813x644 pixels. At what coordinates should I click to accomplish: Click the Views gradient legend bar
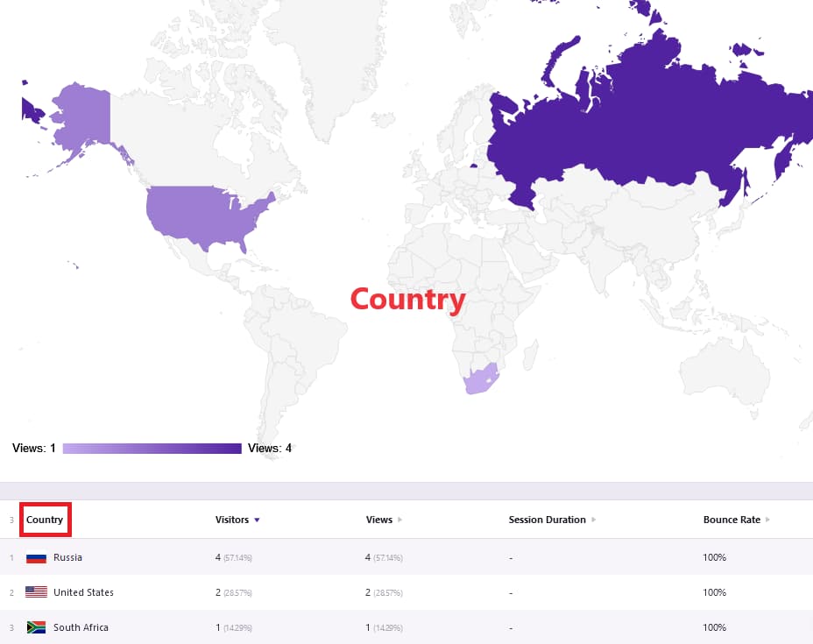coord(152,449)
